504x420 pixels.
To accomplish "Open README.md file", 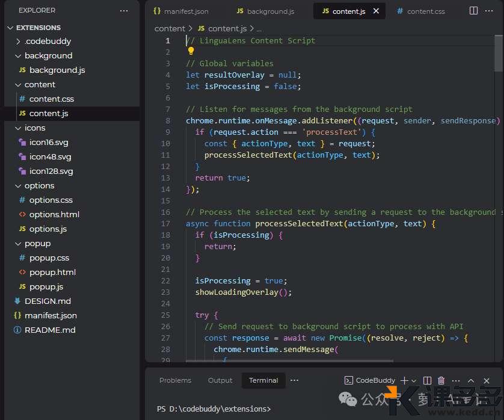I will point(50,330).
